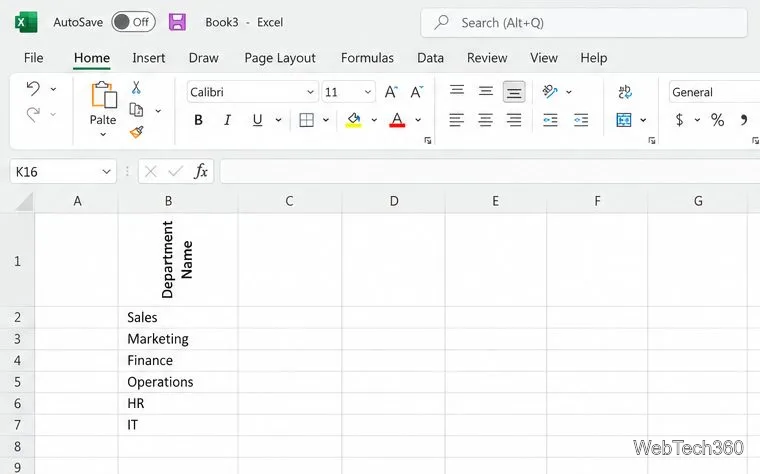
Task: Apply the red font color
Action: 397,120
